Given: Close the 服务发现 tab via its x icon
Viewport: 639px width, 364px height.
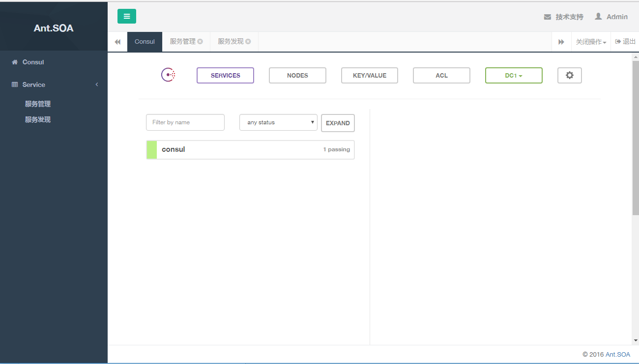Looking at the screenshot, I should click(x=248, y=41).
